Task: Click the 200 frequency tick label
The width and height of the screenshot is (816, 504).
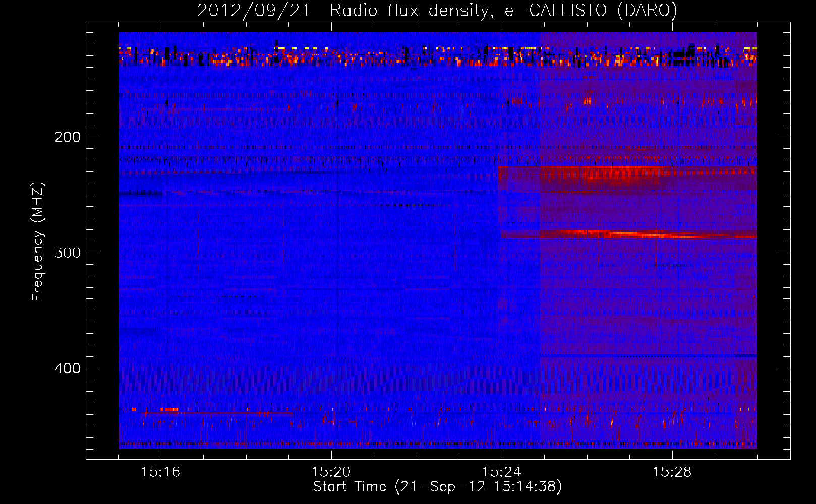Action: [x=68, y=137]
